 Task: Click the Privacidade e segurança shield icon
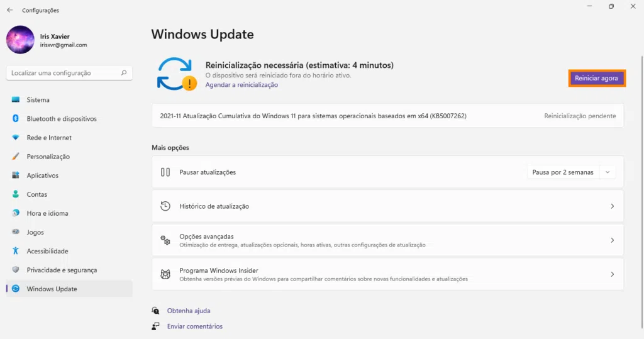click(x=16, y=270)
